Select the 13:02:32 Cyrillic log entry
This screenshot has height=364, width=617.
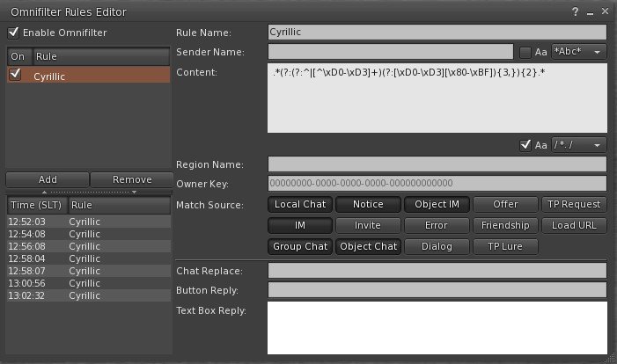pyautogui.click(x=89, y=295)
